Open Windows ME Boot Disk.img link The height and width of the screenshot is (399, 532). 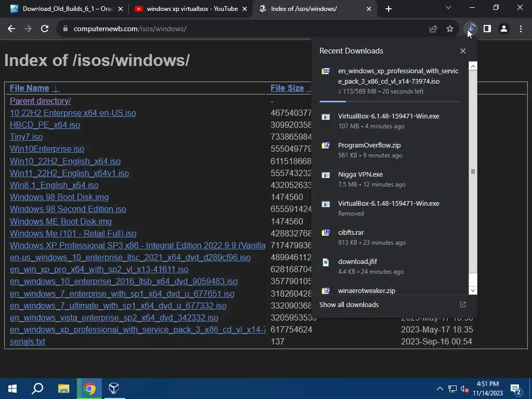click(x=61, y=221)
